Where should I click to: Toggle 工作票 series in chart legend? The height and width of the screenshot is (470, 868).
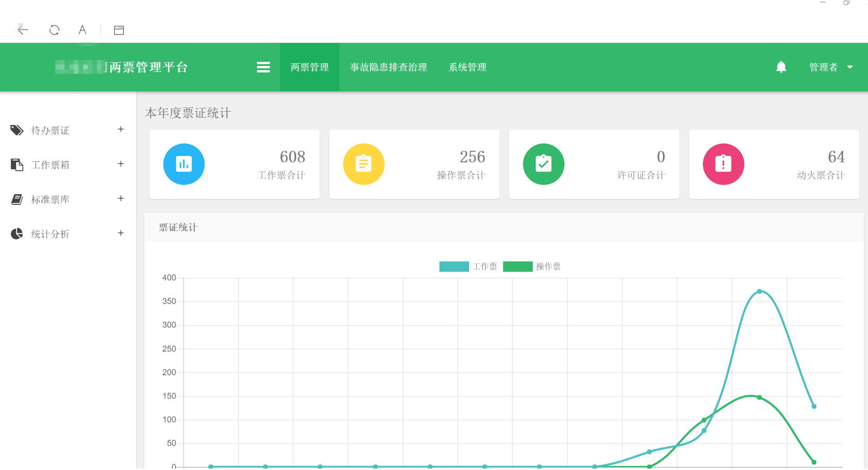click(x=468, y=267)
